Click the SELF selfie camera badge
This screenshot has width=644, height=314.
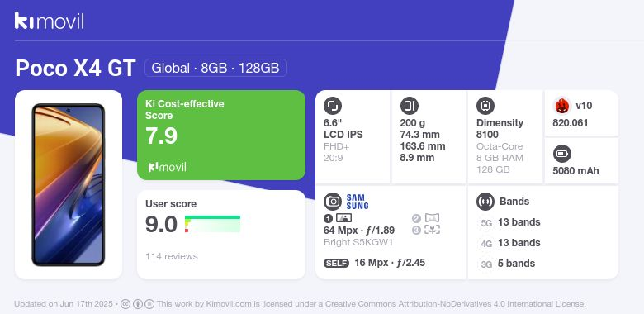tap(336, 263)
